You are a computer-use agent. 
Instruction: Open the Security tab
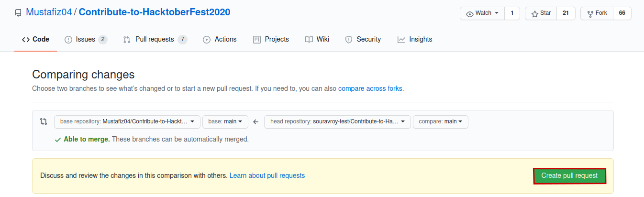363,39
